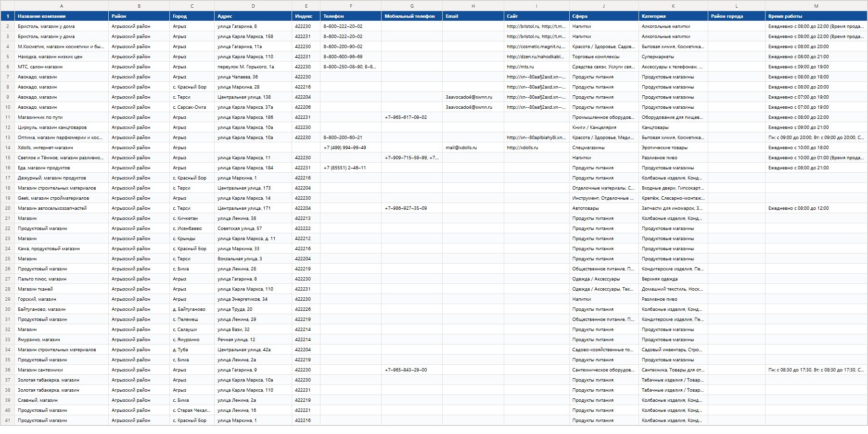Select the cell 'МТС, салон-магазин'

click(x=62, y=67)
